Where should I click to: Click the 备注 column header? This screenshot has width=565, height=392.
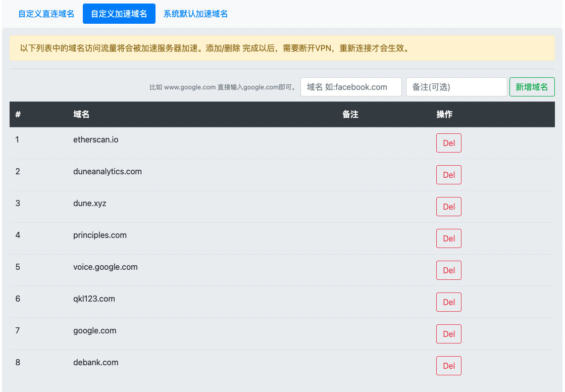350,114
